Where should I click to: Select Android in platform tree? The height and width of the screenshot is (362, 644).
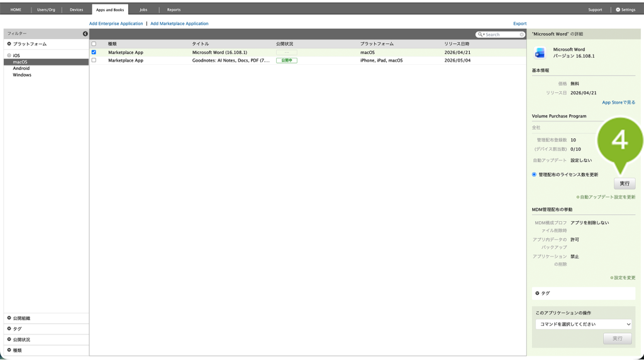pyautogui.click(x=21, y=69)
